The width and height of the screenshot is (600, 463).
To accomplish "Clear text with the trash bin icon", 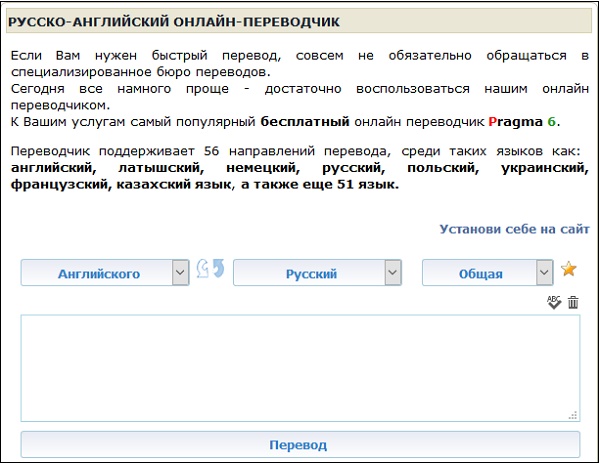I will point(573,302).
